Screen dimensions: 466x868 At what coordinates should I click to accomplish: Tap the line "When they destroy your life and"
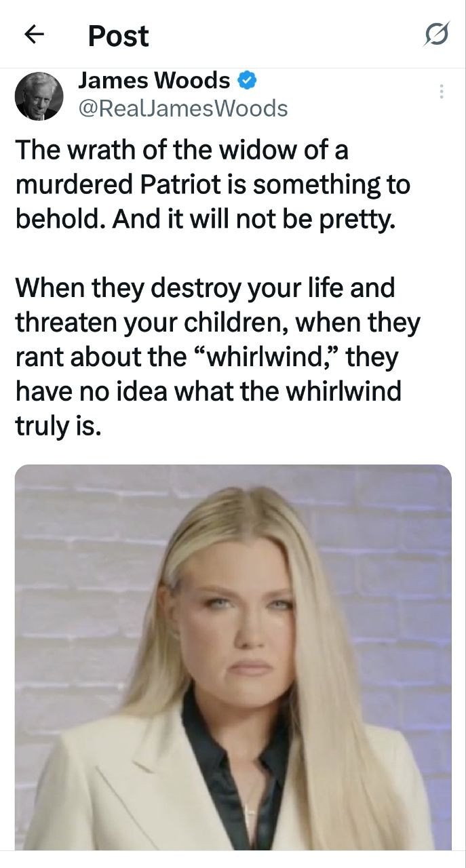205,288
